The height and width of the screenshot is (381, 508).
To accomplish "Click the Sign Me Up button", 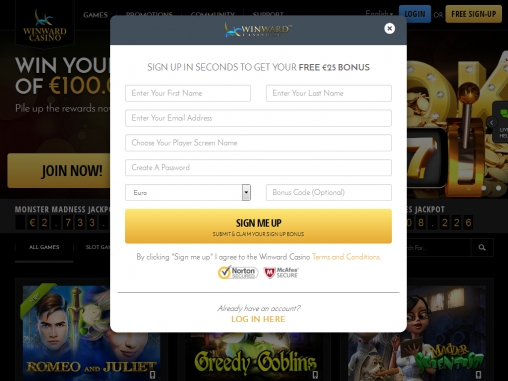I will coord(258,226).
